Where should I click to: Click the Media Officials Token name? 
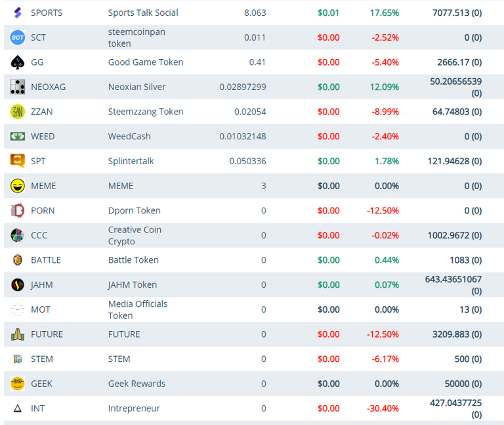[138, 309]
